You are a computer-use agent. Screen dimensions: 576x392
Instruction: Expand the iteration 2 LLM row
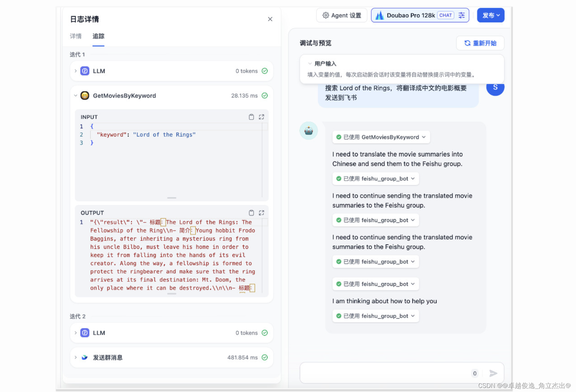pyautogui.click(x=75, y=333)
